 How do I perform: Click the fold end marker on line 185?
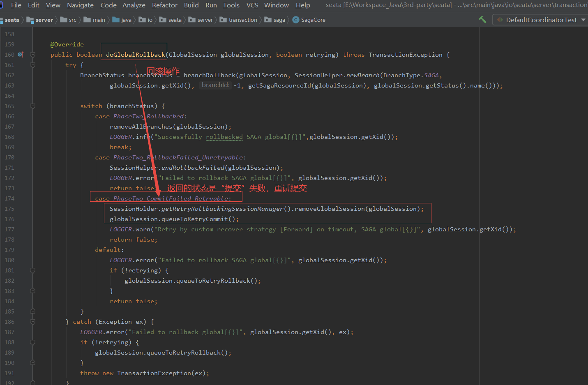tap(33, 311)
